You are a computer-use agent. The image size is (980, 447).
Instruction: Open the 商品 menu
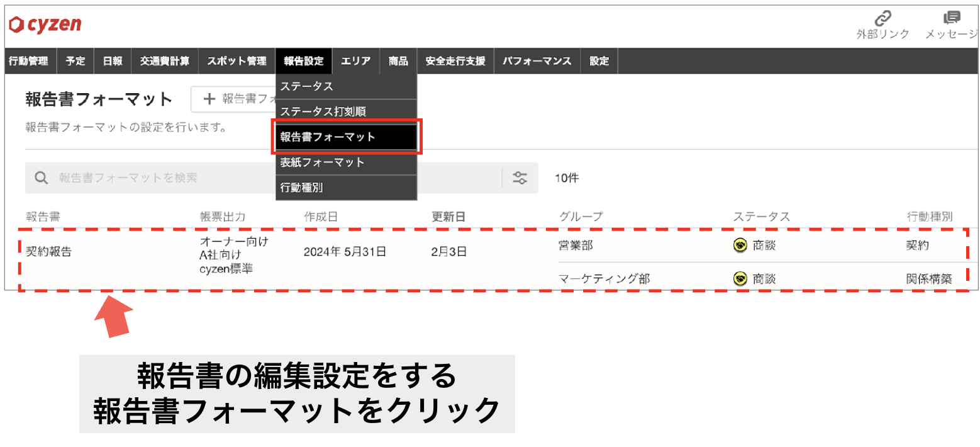(x=398, y=61)
